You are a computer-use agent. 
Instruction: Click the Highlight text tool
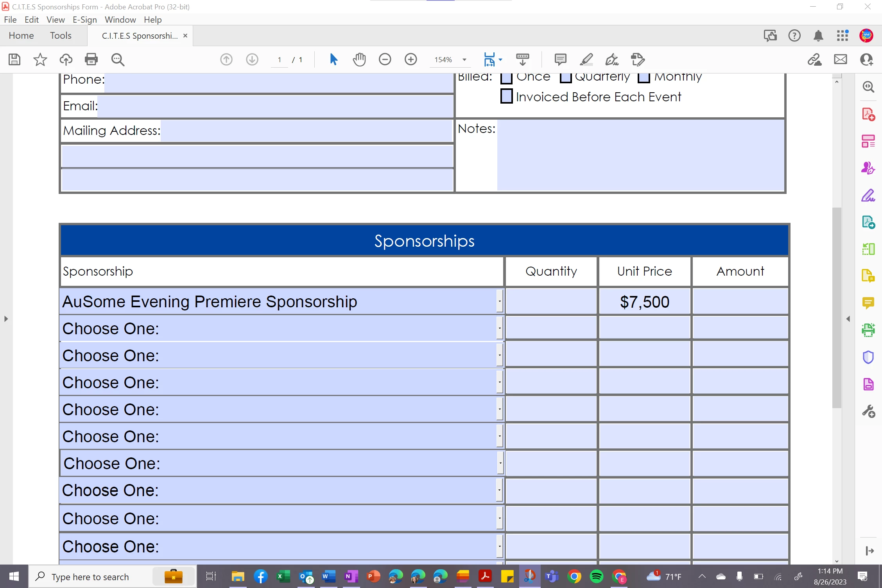click(x=586, y=59)
